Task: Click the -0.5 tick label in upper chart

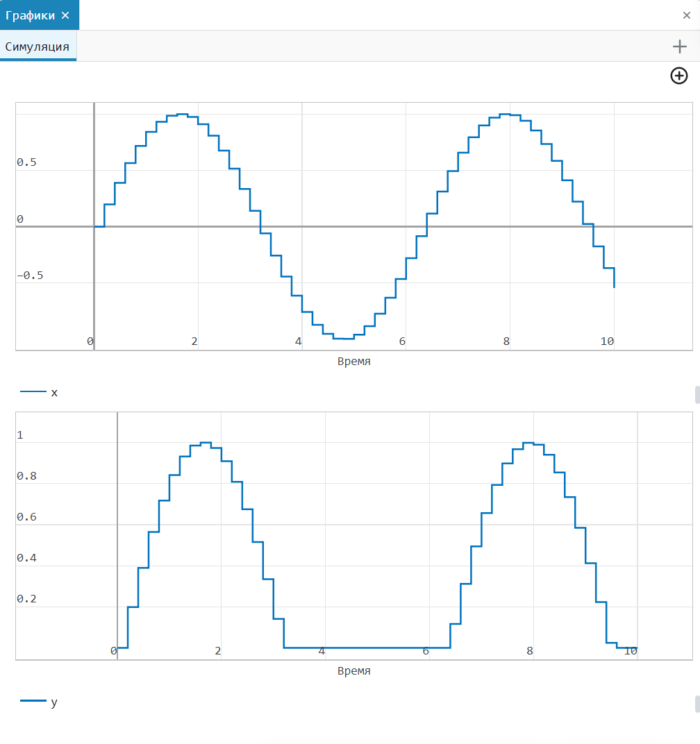Action: (29, 276)
